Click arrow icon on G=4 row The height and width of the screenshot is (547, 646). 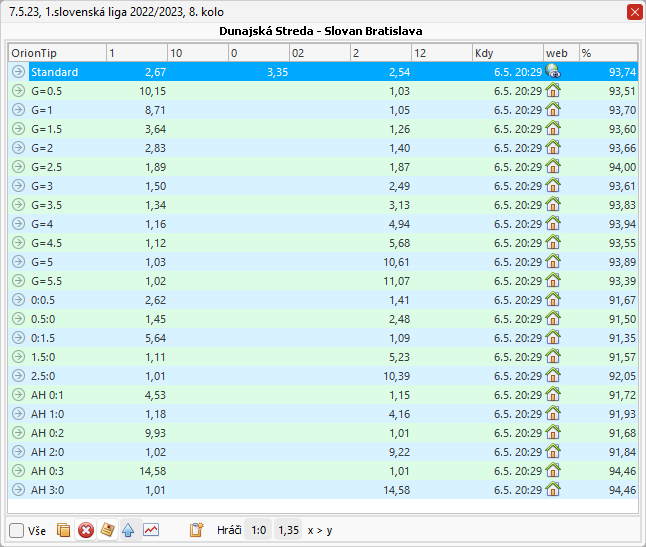(18, 224)
